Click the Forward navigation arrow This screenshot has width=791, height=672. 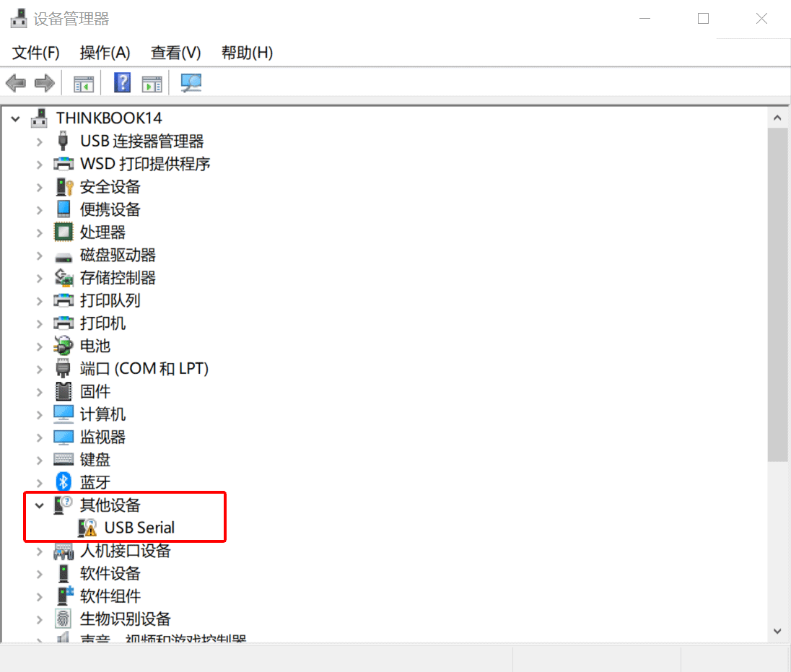click(43, 82)
